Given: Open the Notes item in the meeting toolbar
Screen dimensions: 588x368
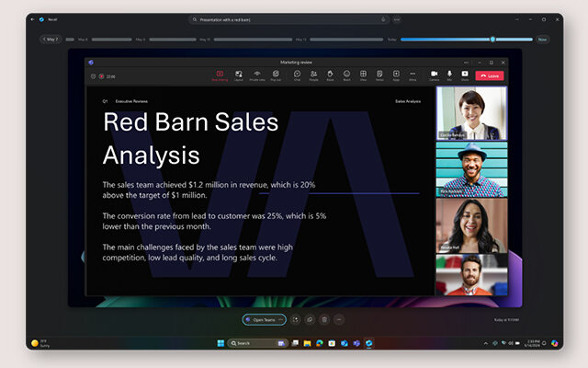Looking at the screenshot, I should (x=379, y=75).
